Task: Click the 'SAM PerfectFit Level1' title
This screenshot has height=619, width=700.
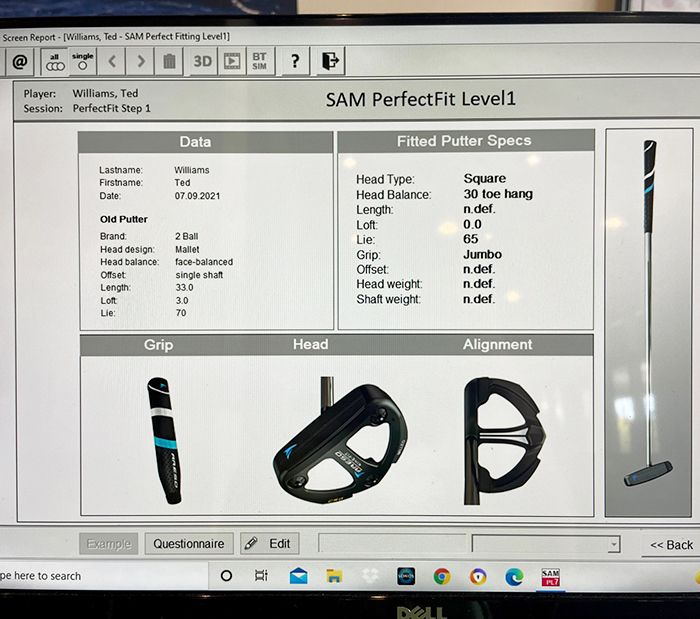Action: 421,99
